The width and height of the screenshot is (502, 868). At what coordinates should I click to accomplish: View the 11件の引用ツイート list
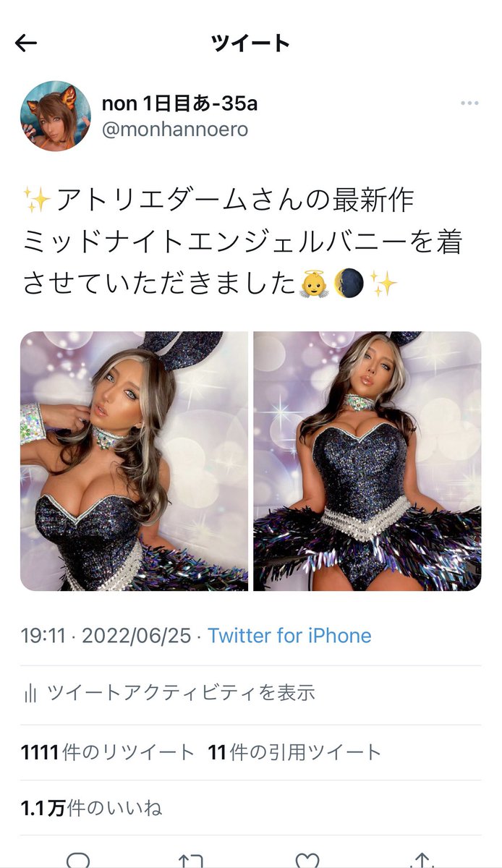[294, 752]
